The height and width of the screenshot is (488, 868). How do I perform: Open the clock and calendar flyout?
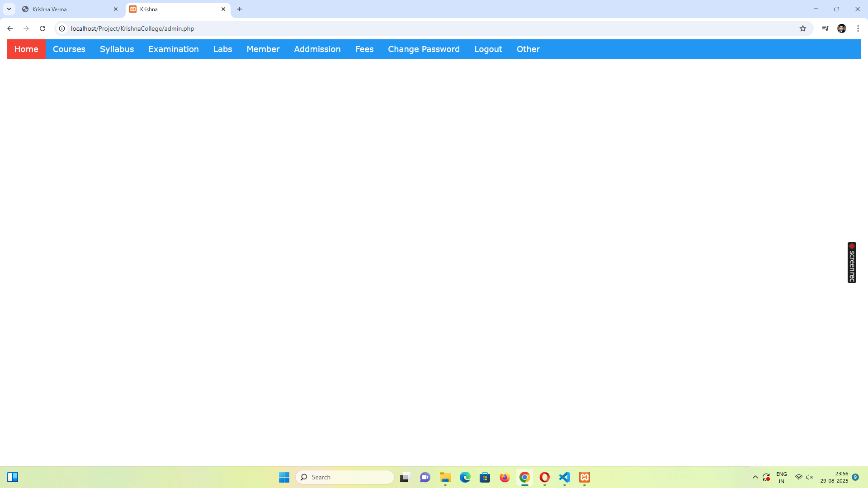tap(834, 477)
